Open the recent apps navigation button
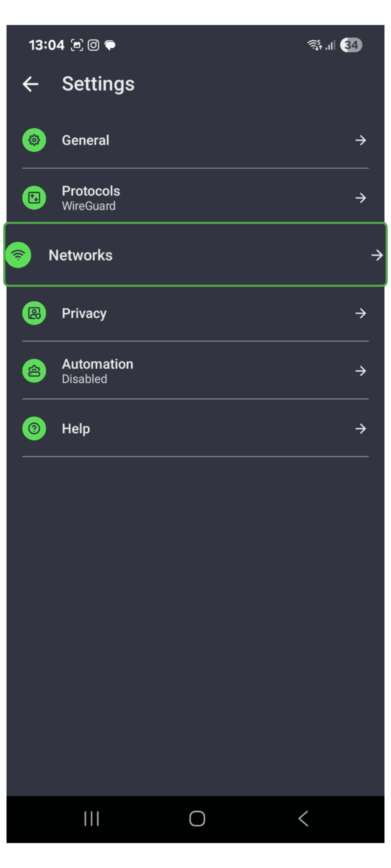 pyautogui.click(x=91, y=818)
